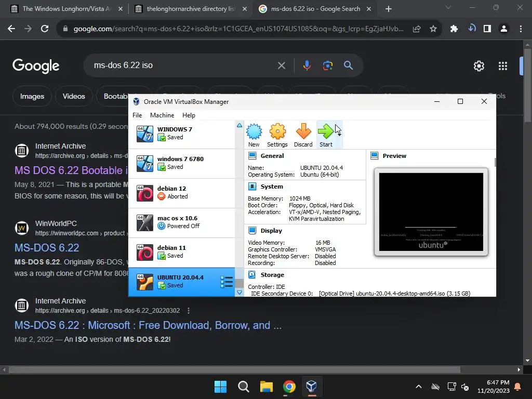Start the UBUNTU 20.04.4 machine
Screen dimensions: 532x399
[326, 135]
